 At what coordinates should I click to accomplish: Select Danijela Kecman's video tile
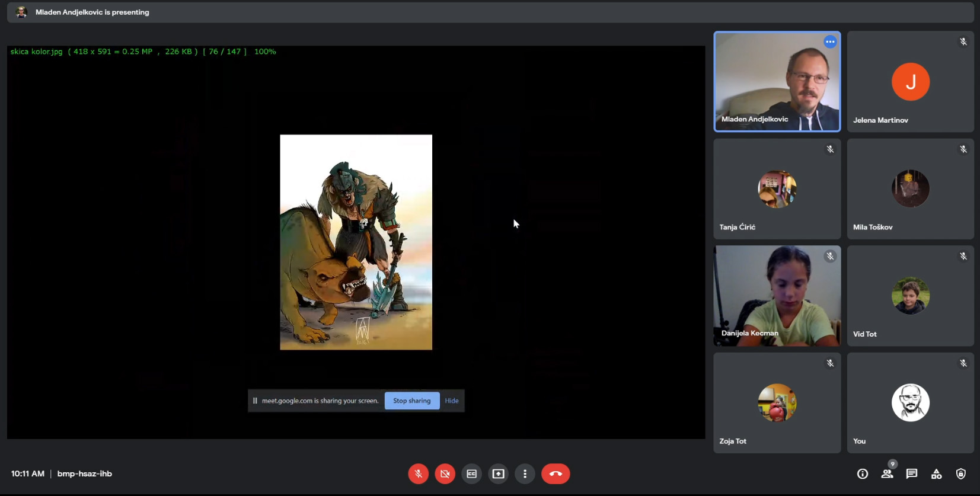point(777,296)
